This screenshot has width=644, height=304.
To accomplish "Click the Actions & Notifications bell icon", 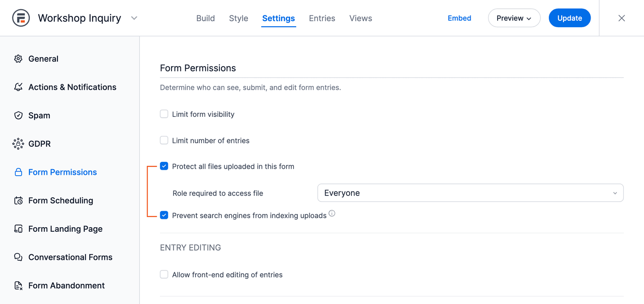I will tap(18, 87).
